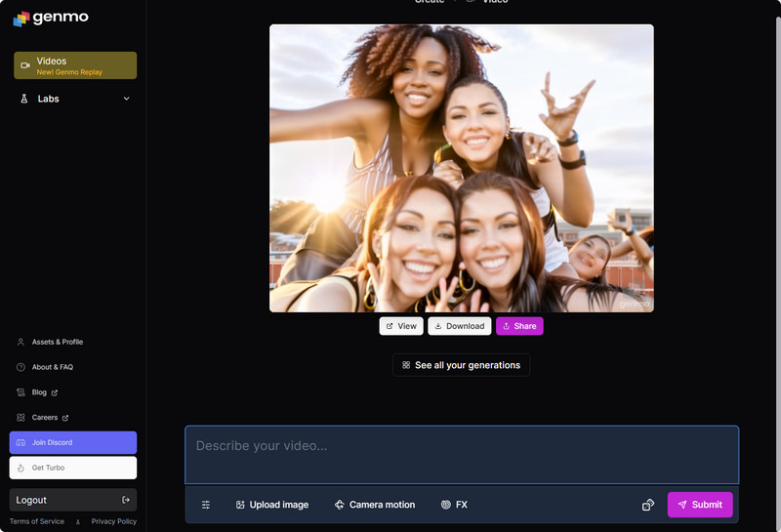
Task: Click the Upload image picture icon
Action: click(x=240, y=505)
